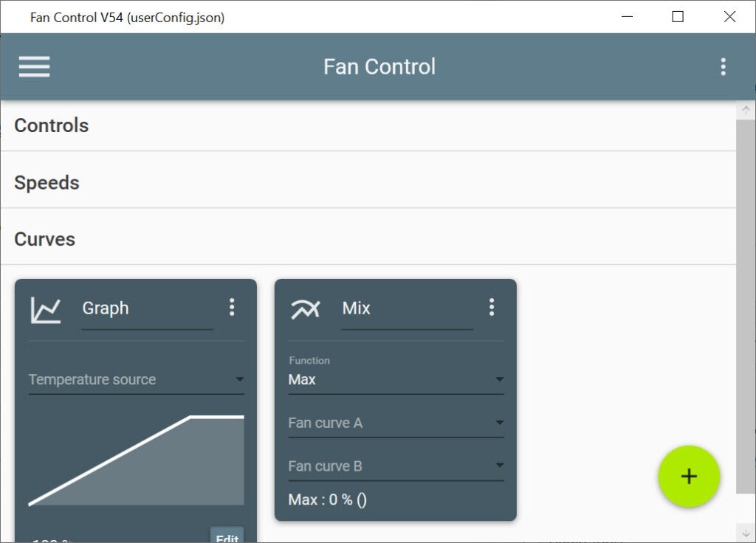Open the hamburger navigation menu

pyautogui.click(x=34, y=66)
